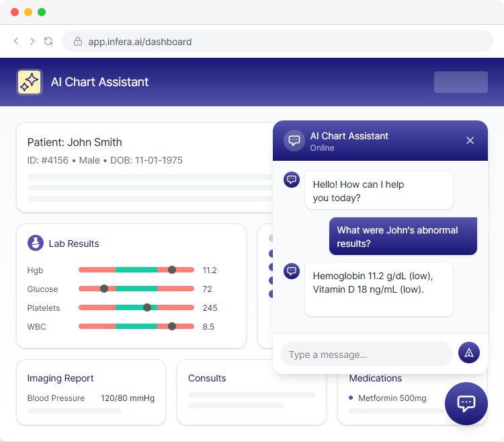Image resolution: width=504 pixels, height=442 pixels.
Task: Click the Glucose range slider marker
Action: click(x=104, y=289)
